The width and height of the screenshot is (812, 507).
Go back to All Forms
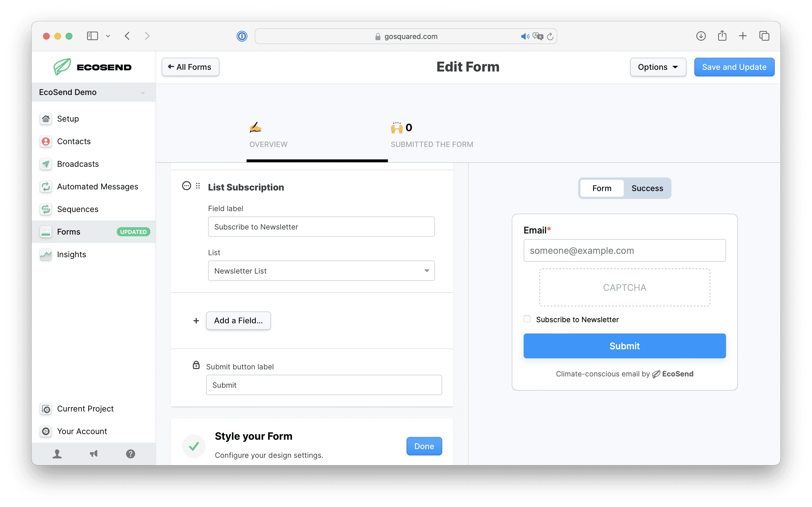(x=190, y=67)
